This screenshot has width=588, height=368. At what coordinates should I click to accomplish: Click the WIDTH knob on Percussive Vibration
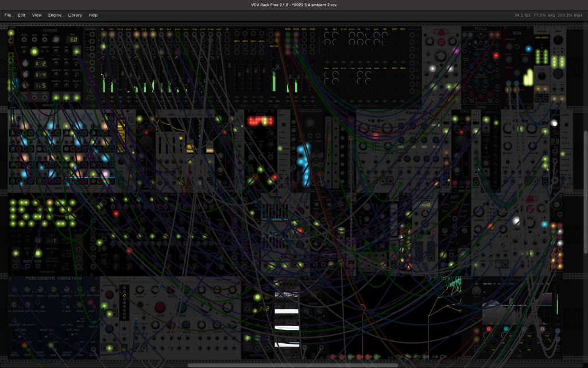pyautogui.click(x=67, y=289)
